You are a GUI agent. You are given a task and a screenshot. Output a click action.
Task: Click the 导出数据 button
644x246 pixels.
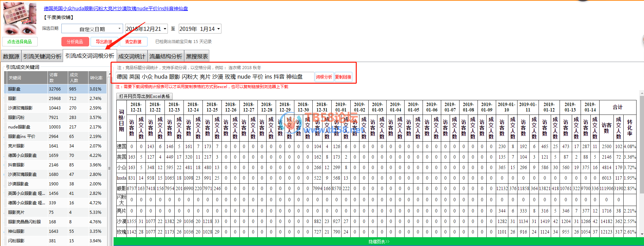[x=104, y=42]
